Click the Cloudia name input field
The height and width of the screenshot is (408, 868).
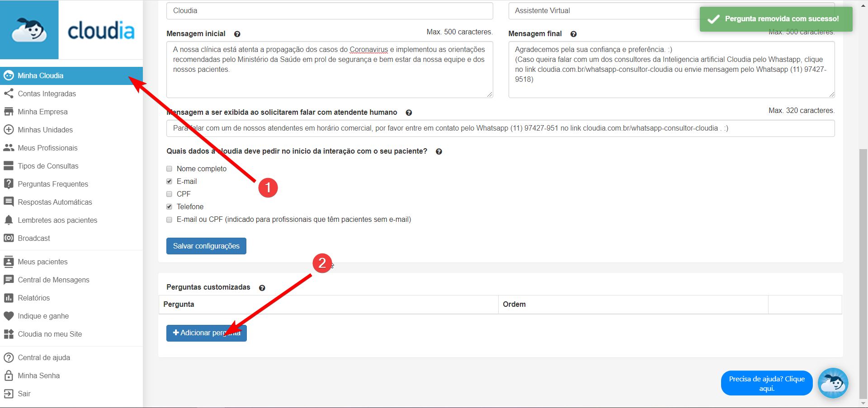click(330, 11)
